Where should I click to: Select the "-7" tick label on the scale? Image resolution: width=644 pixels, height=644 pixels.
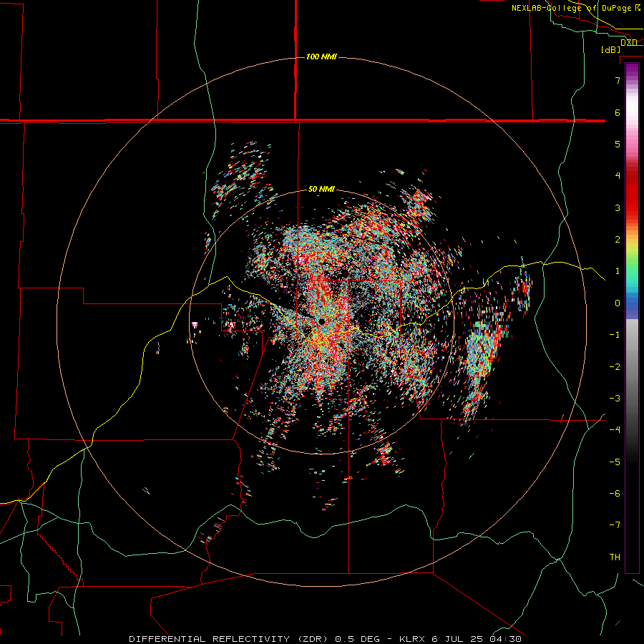[615, 525]
